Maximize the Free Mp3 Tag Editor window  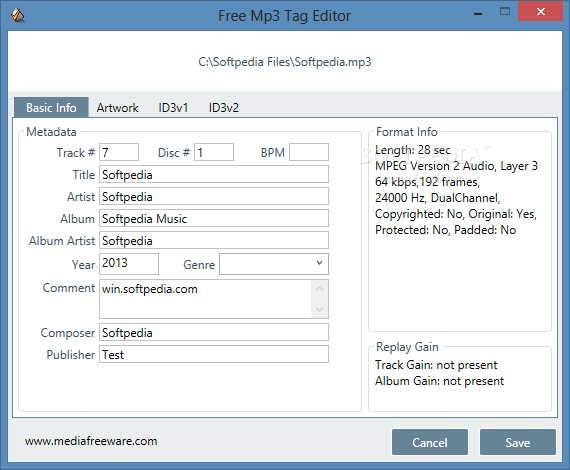click(x=505, y=12)
